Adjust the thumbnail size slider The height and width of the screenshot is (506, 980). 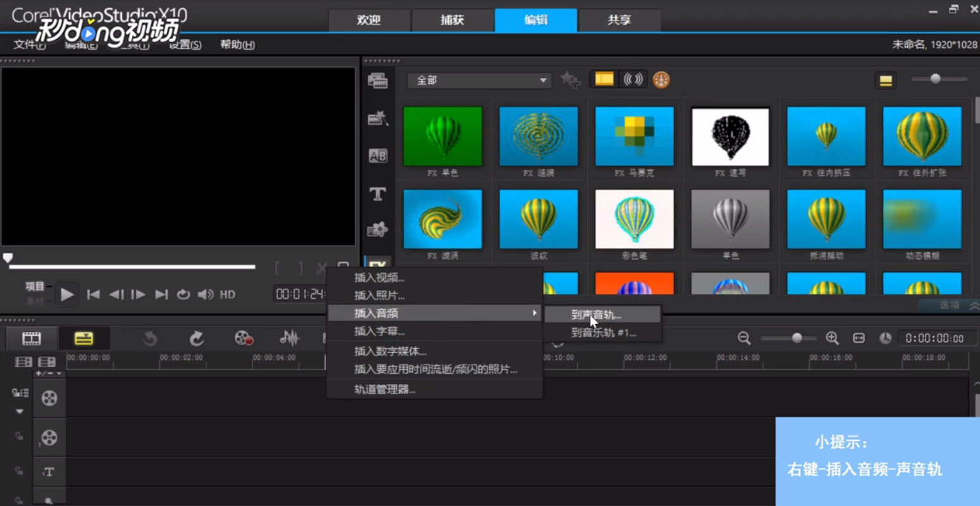pyautogui.click(x=935, y=79)
